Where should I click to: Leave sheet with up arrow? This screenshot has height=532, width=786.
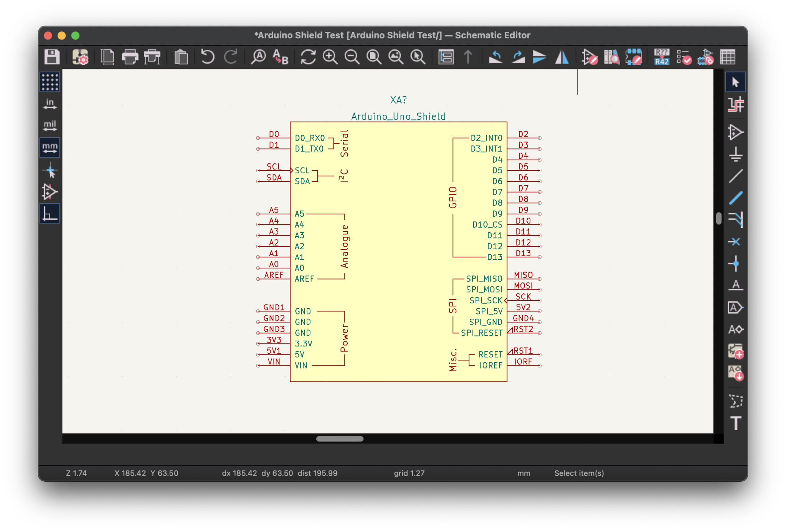(x=468, y=57)
